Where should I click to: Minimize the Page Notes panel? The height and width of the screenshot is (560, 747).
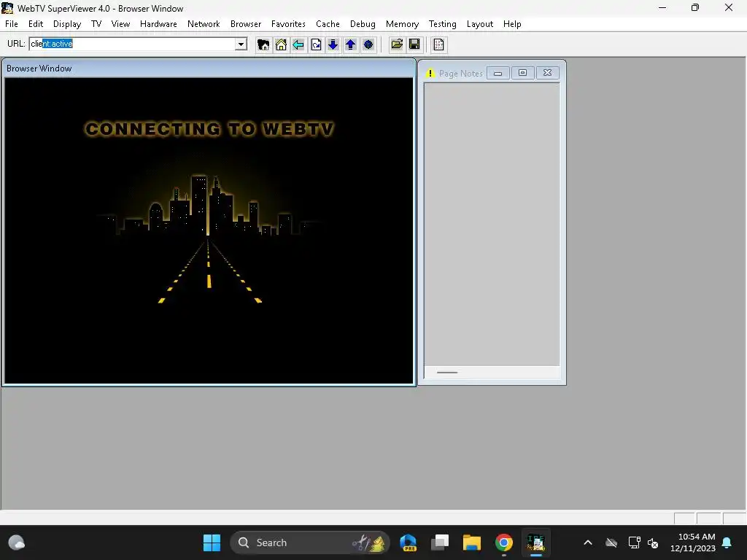click(x=498, y=73)
